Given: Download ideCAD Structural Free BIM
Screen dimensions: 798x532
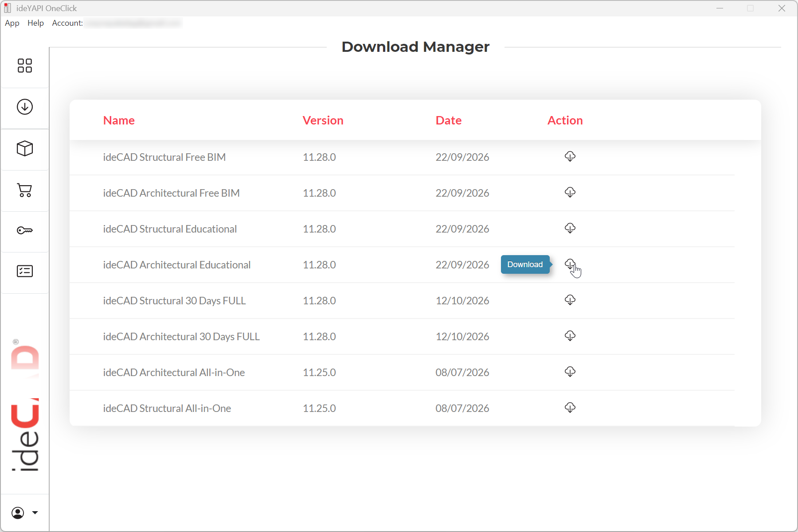Looking at the screenshot, I should click(570, 156).
